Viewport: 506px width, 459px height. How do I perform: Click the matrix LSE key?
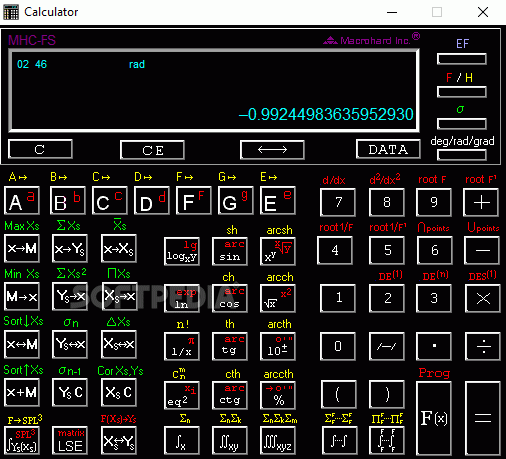pyautogui.click(x=70, y=440)
